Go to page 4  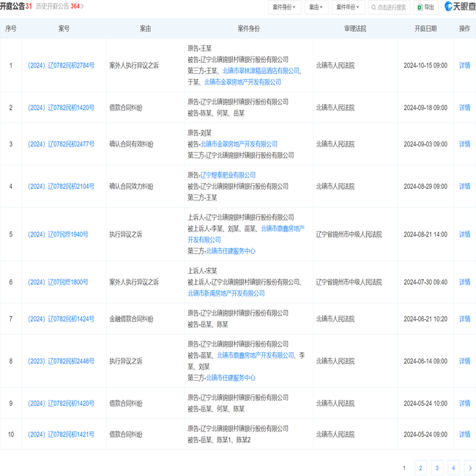tap(453, 468)
